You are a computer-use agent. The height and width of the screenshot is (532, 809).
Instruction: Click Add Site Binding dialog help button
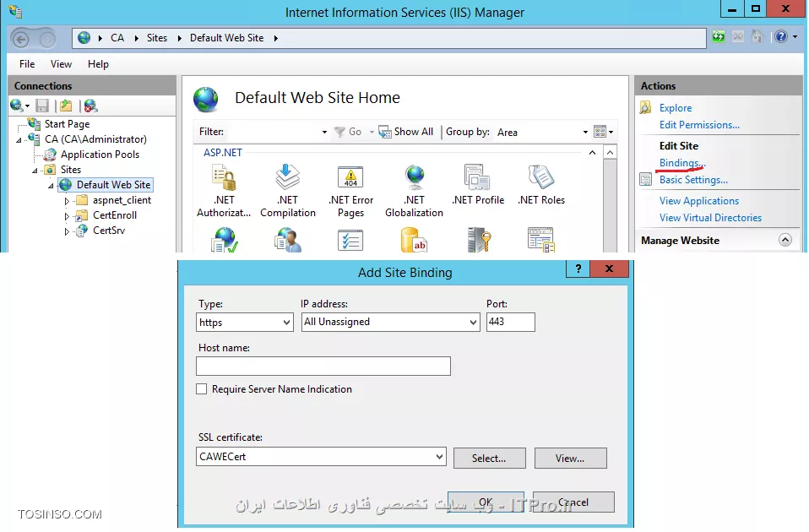(x=578, y=269)
